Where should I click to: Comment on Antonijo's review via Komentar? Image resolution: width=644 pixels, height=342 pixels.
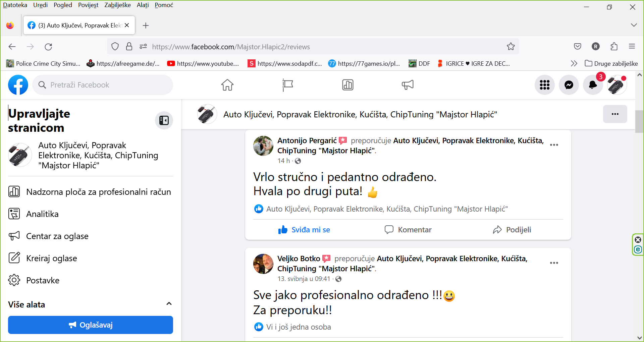[408, 230]
